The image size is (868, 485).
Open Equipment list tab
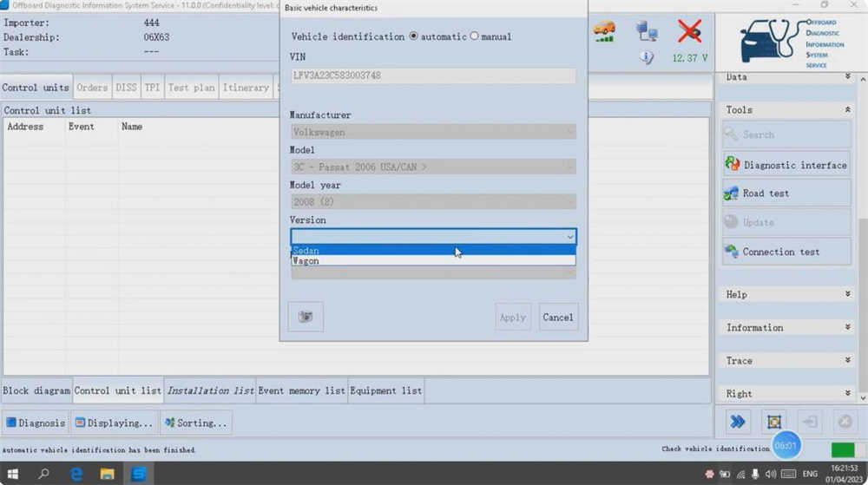click(386, 390)
